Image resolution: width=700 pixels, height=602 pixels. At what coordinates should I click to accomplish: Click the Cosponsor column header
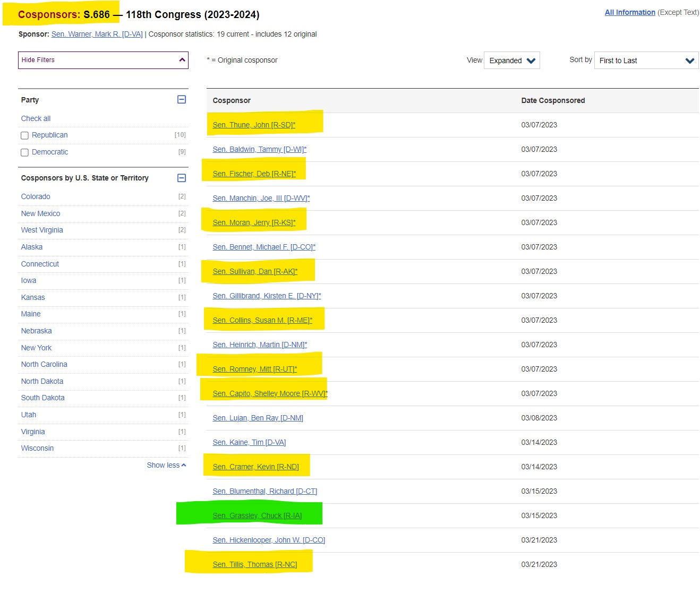click(232, 100)
